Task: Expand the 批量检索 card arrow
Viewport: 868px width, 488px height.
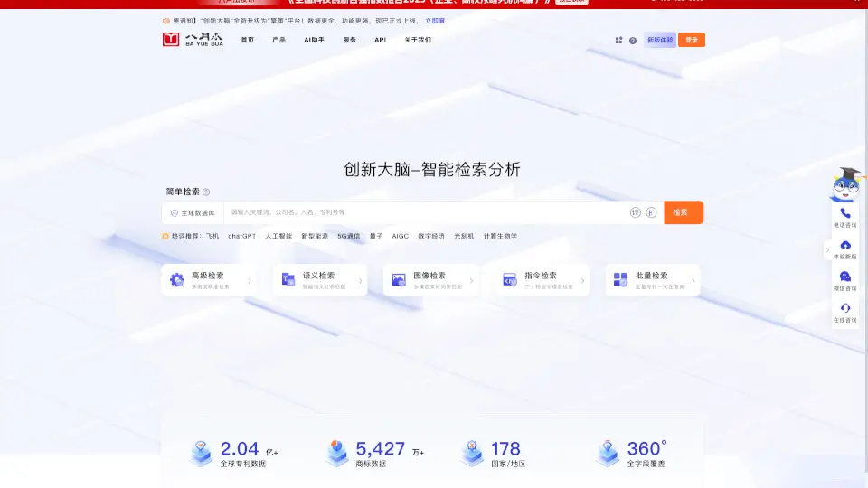Action: 693,281
